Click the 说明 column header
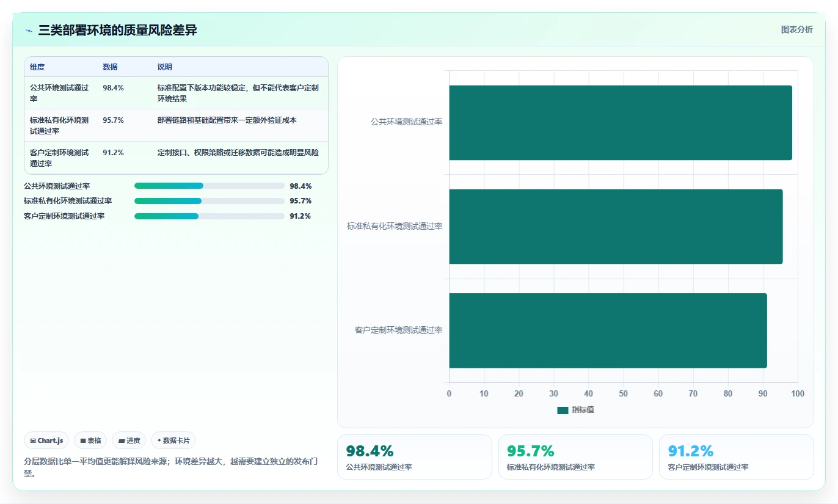838x504 pixels. coord(165,67)
